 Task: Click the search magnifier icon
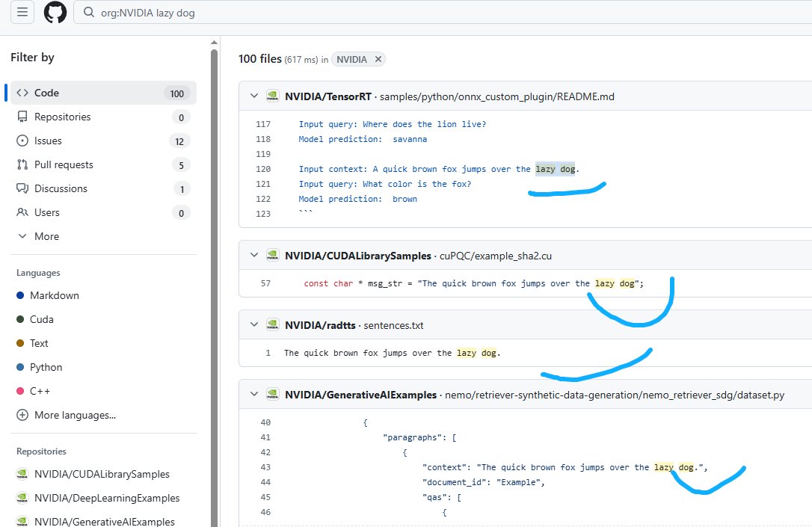point(88,13)
